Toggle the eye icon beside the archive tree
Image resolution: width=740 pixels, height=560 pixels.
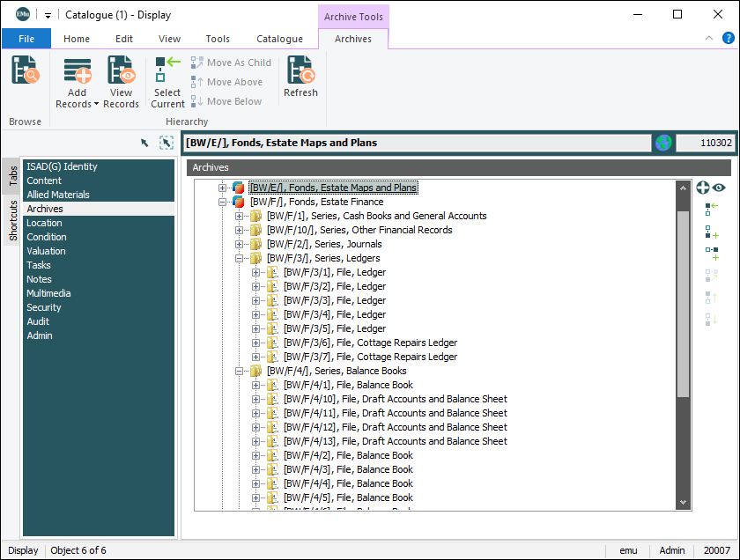(x=720, y=188)
